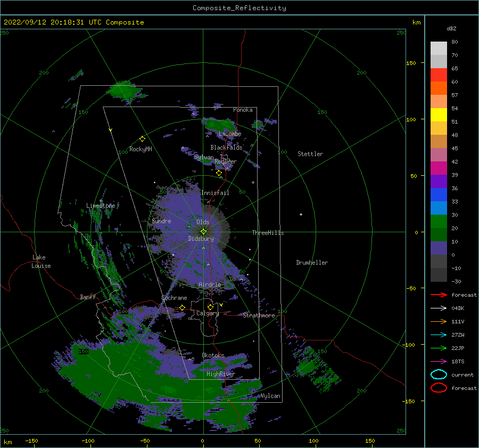Click the Innisfail label

(x=215, y=193)
